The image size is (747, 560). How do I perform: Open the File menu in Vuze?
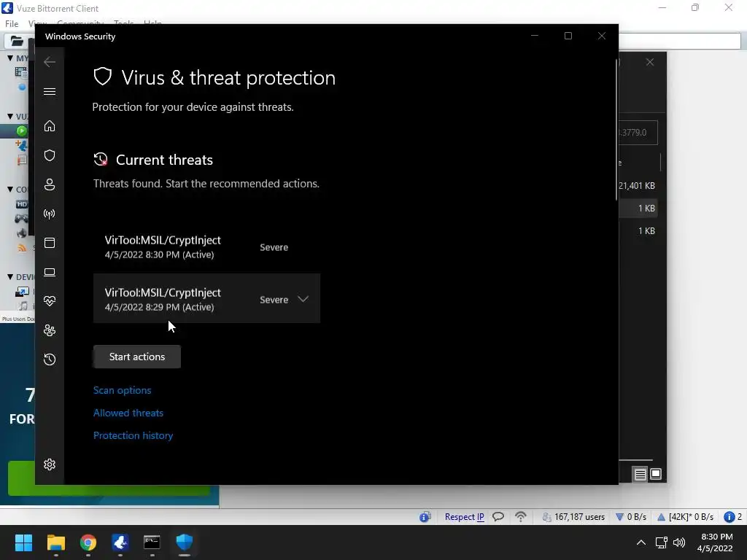[12, 23]
